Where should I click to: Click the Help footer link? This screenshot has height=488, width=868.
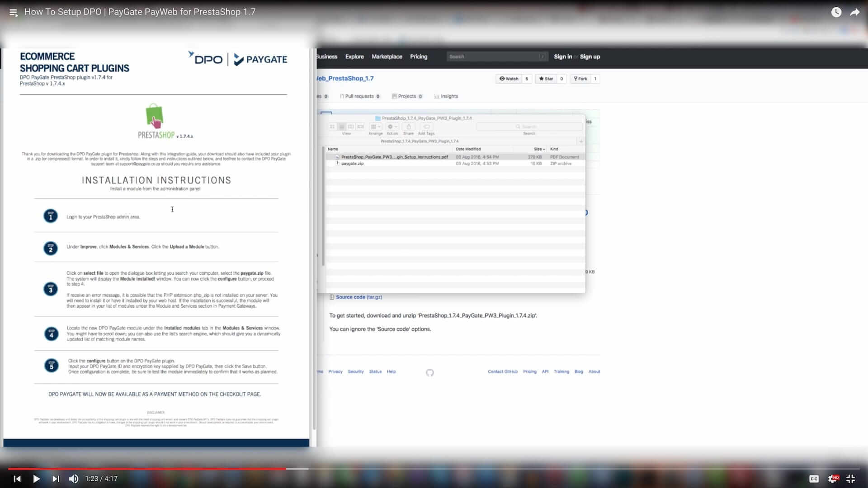392,372
